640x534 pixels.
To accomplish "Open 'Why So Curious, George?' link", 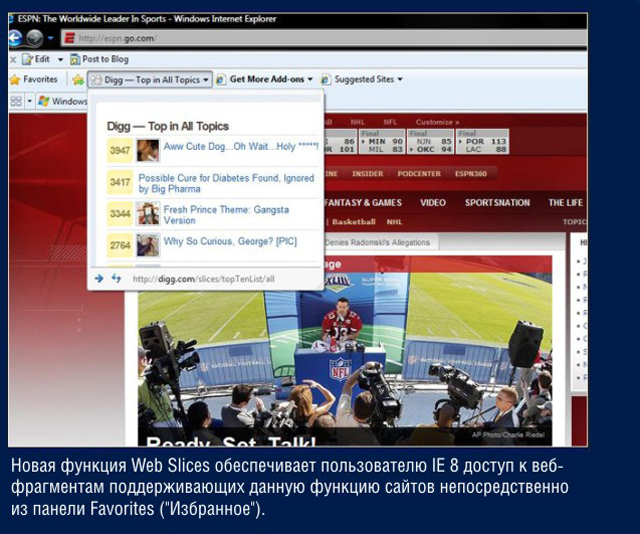I will [x=230, y=241].
